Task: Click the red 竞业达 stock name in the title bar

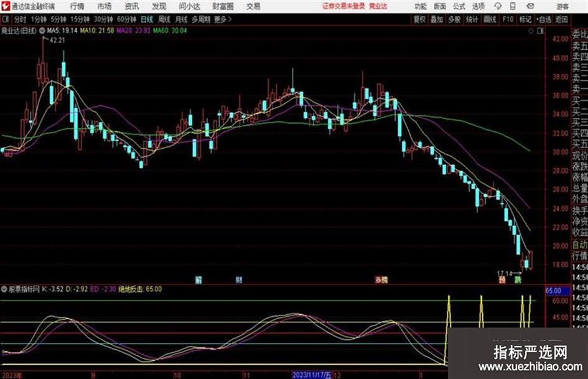Action: click(x=378, y=6)
